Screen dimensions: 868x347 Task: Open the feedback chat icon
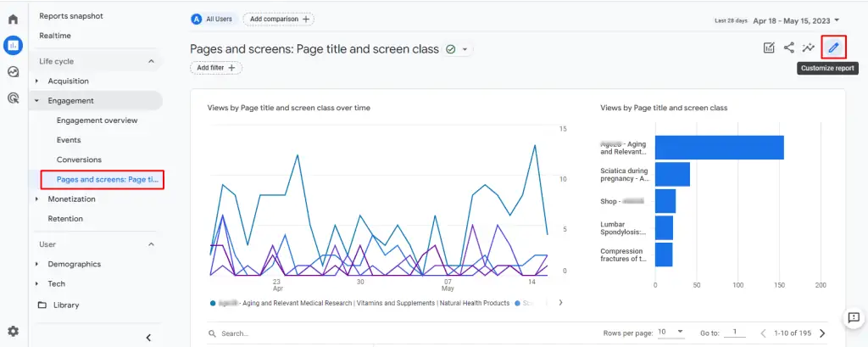(x=854, y=317)
